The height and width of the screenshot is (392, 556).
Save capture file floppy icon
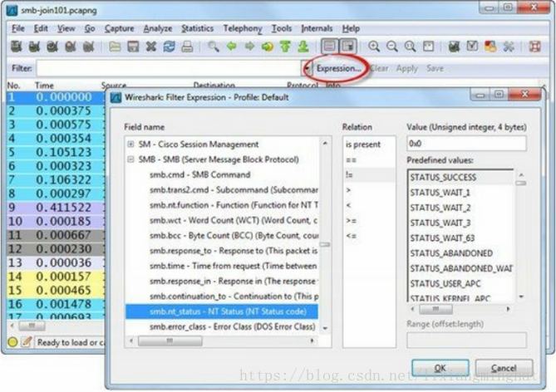pyautogui.click(x=133, y=47)
